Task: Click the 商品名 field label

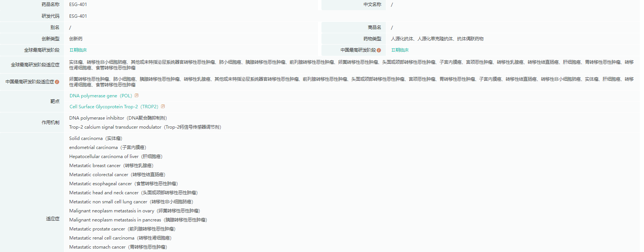Action: click(x=375, y=28)
